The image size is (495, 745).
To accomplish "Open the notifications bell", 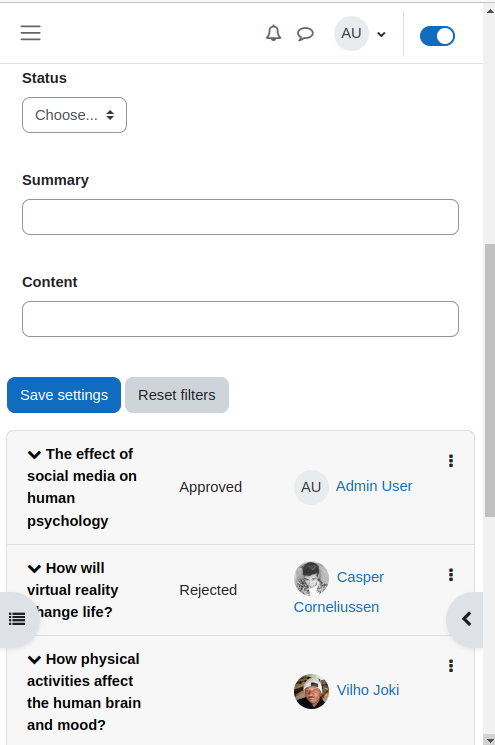I will click(273, 33).
